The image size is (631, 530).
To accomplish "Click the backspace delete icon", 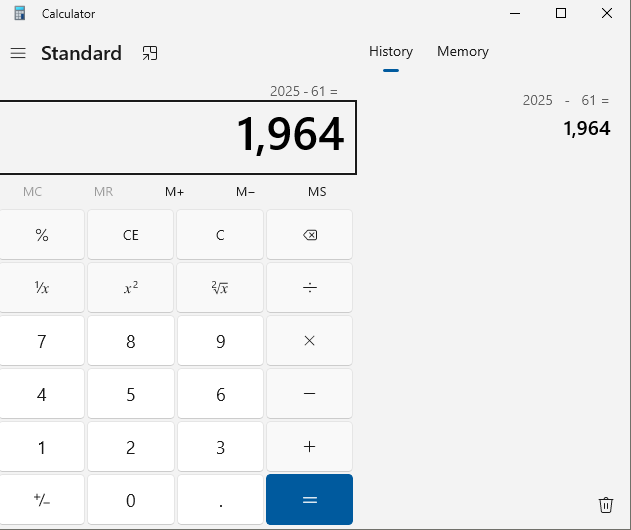I will coord(309,235).
